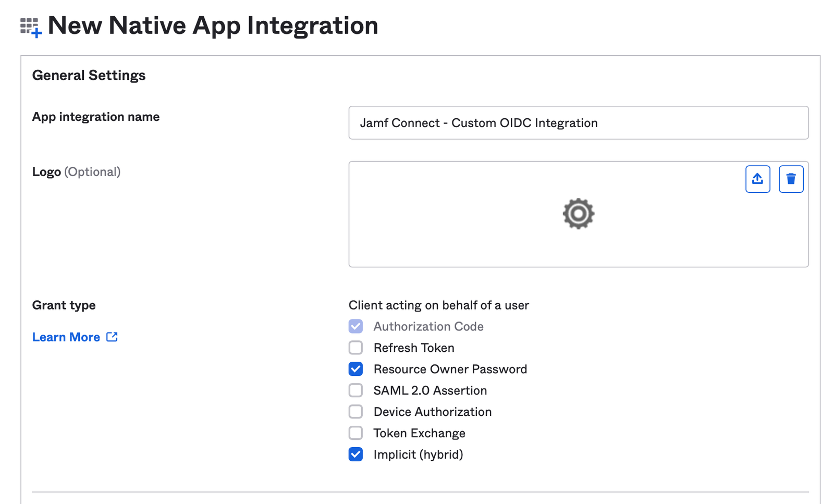
Task: Delete the logo using the trash icon
Action: (x=791, y=179)
